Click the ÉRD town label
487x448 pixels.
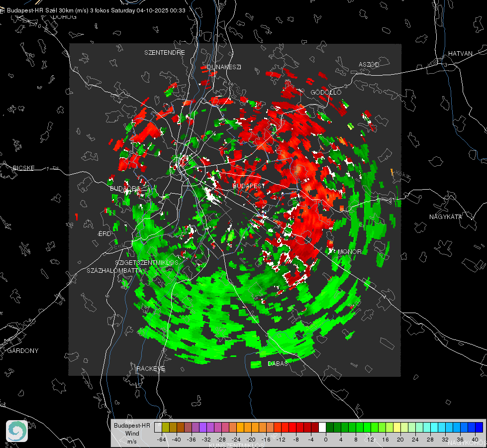104,234
